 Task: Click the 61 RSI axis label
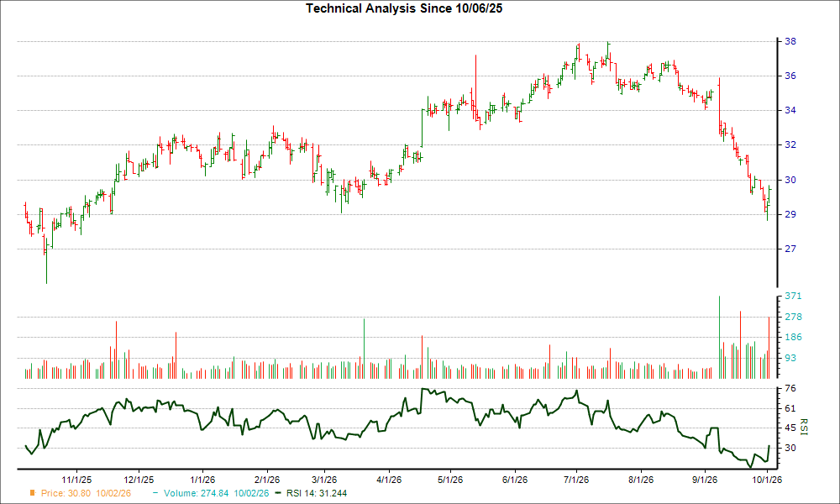(790, 409)
